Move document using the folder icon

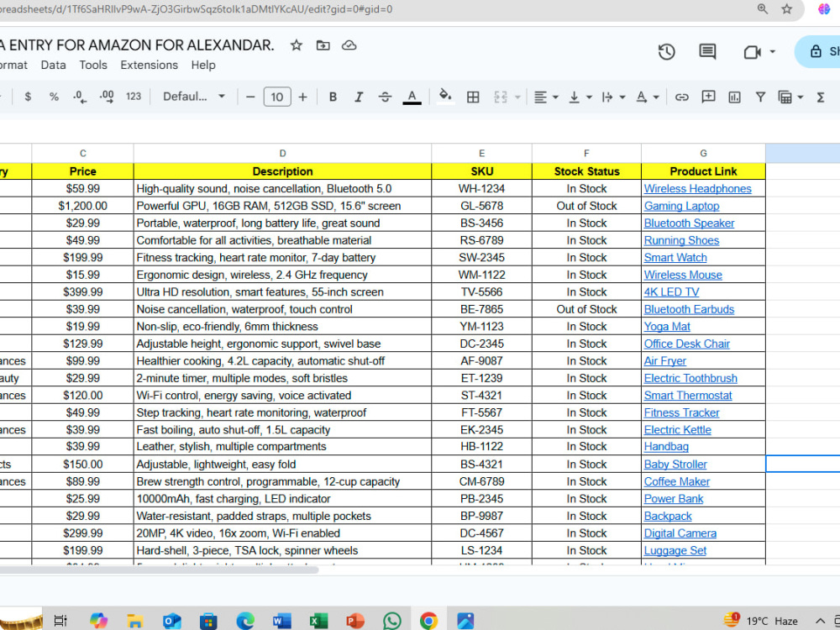pos(323,45)
